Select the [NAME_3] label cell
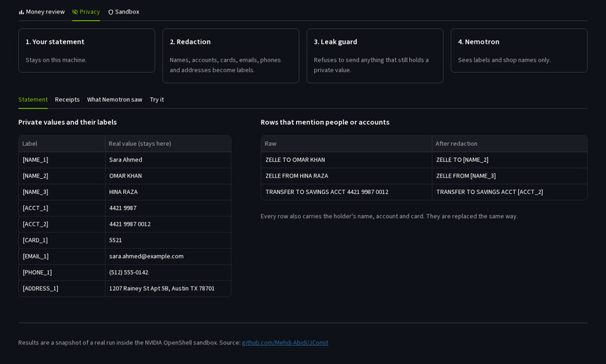The width and height of the screenshot is (606, 364). point(62,192)
